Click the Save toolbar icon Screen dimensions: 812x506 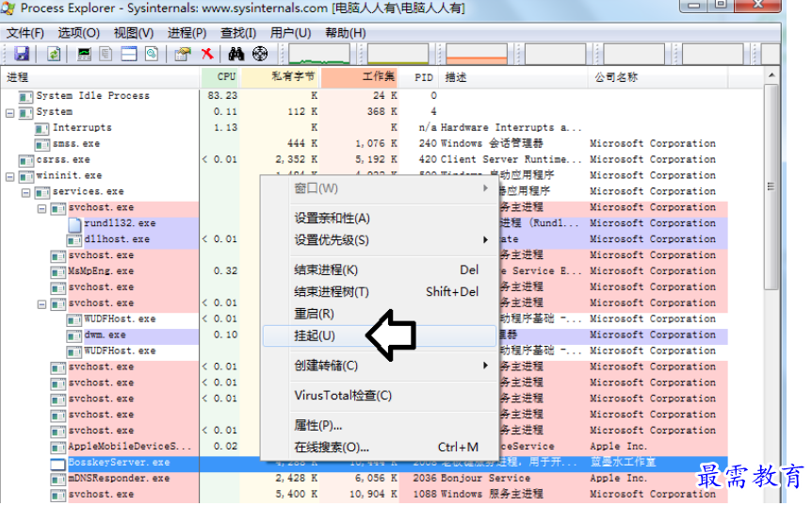pyautogui.click(x=22, y=54)
